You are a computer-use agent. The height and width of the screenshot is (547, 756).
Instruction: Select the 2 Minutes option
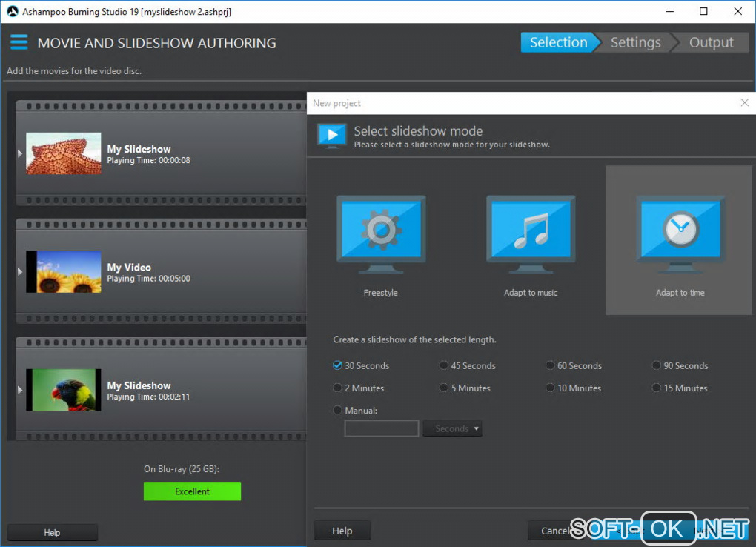point(359,388)
